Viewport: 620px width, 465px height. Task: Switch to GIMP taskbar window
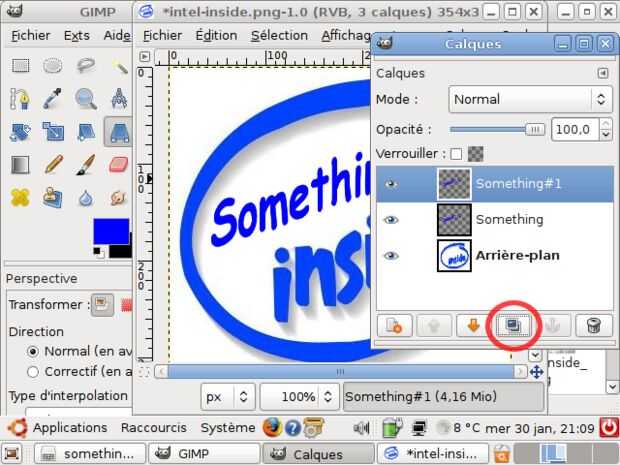[x=204, y=454]
